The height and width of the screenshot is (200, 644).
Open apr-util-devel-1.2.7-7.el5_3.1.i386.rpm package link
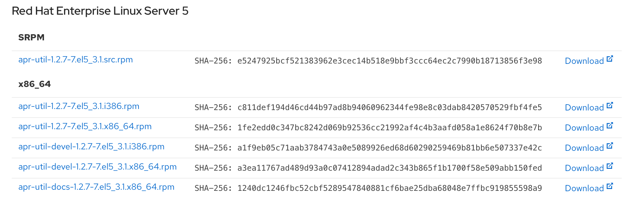click(x=91, y=147)
